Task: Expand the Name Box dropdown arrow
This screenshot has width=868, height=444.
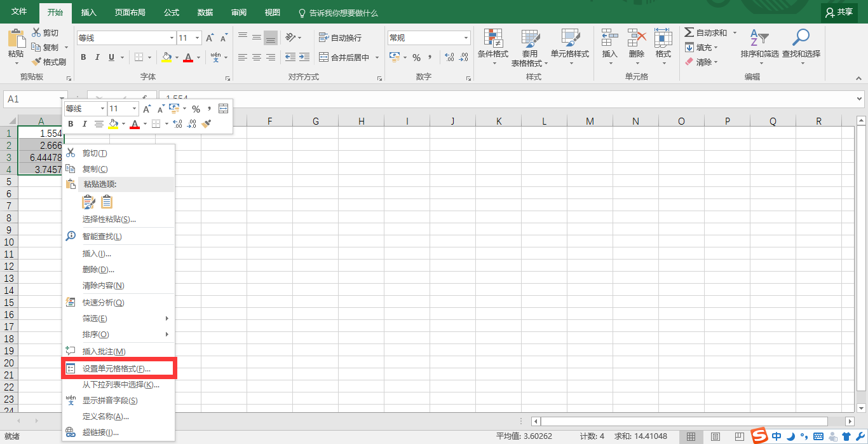Action: pyautogui.click(x=62, y=99)
